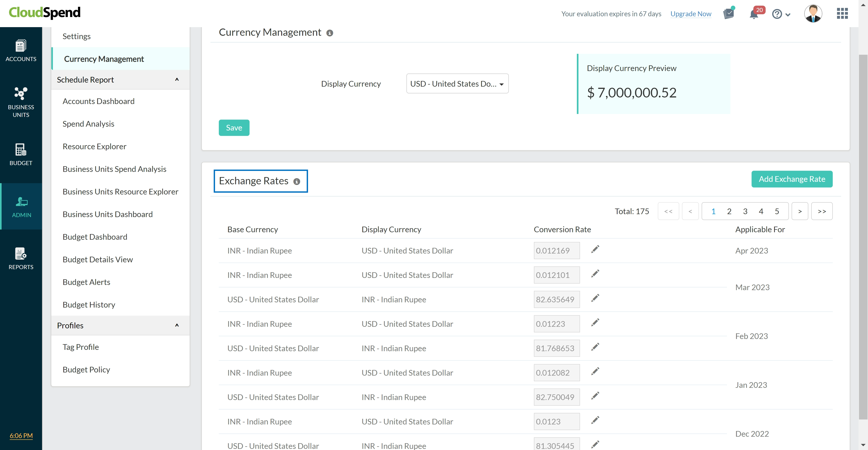Viewport: 868px width, 450px height.
Task: Select the Admin sidebar icon
Action: point(21,206)
